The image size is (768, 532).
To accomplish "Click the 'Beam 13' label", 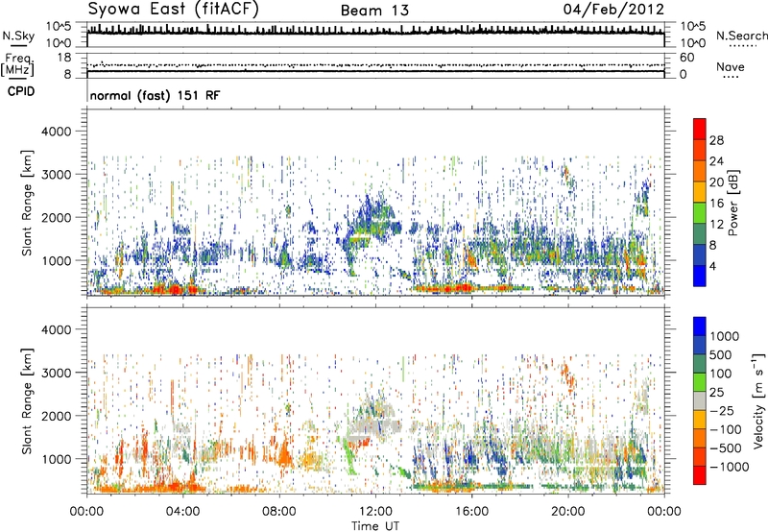I will click(374, 11).
